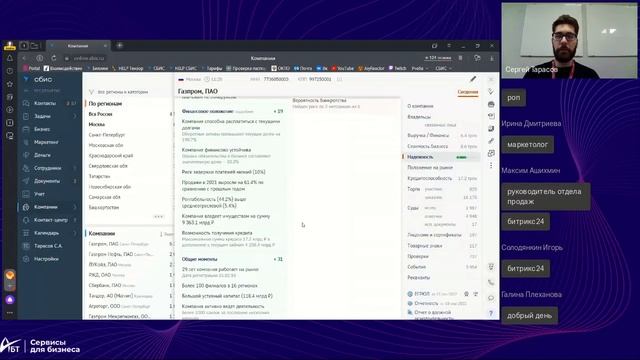640x360 pixels.
Task: Open Газпром Нефть, ПАО in companies list
Action: click(111, 254)
